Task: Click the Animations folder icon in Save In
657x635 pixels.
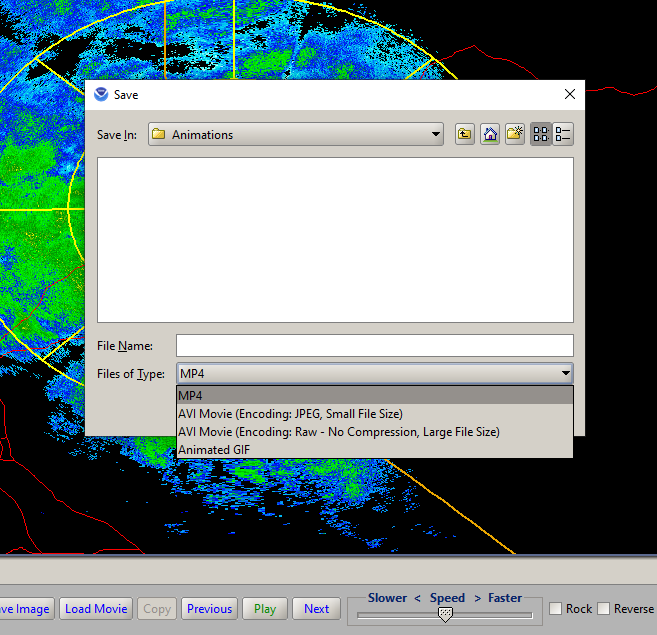Action: [159, 135]
